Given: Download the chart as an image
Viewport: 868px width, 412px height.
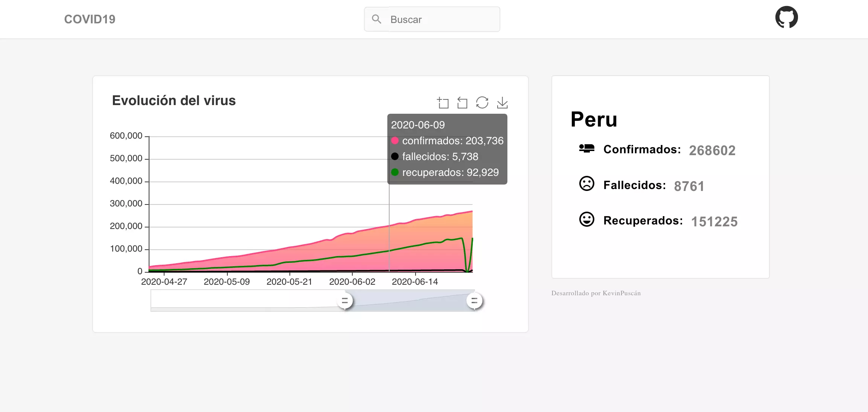Looking at the screenshot, I should click(x=503, y=102).
